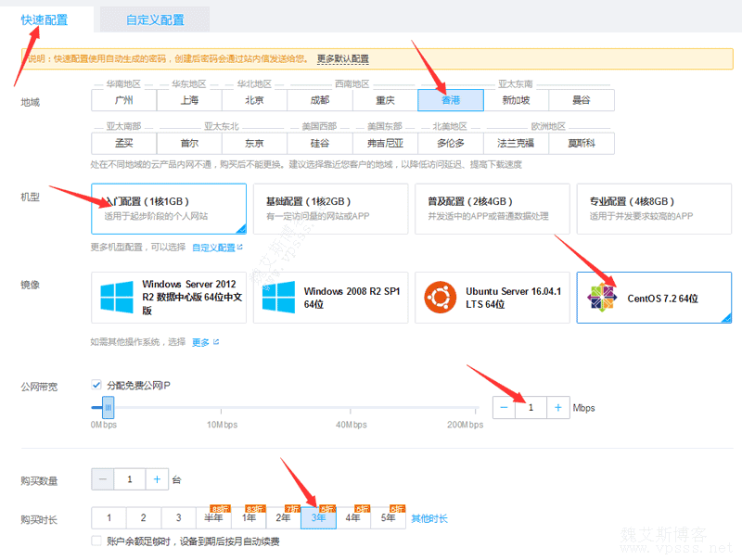
Task: Open the 更多默认配置 link
Action: tap(342, 58)
